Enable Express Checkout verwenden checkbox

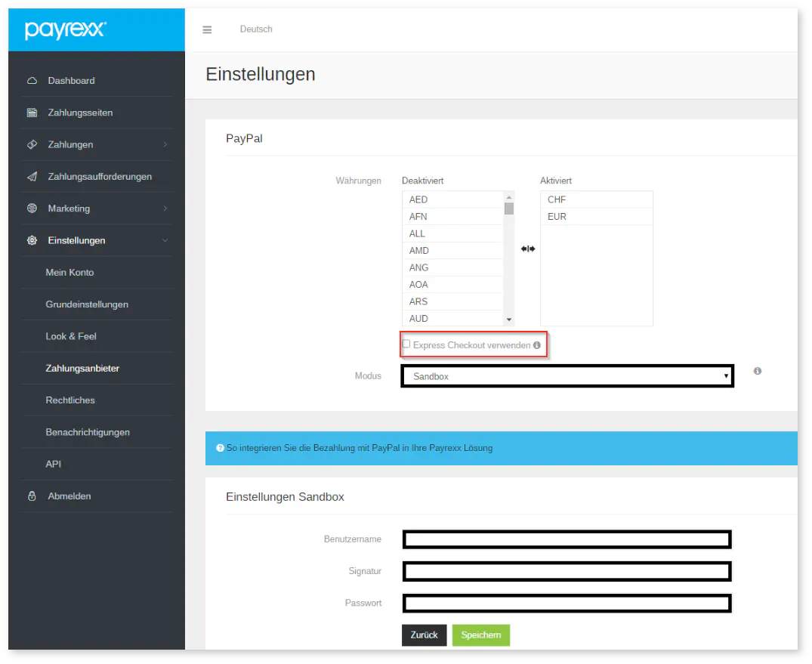coord(406,344)
